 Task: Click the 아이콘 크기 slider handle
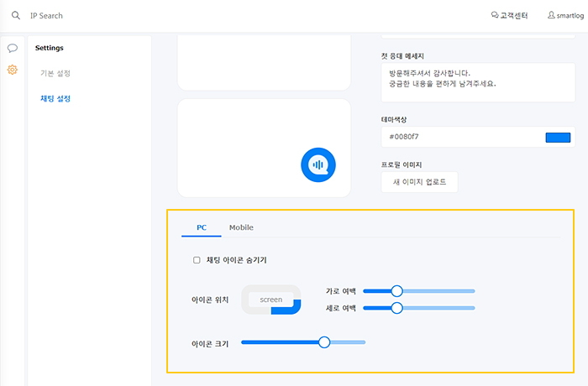(324, 342)
